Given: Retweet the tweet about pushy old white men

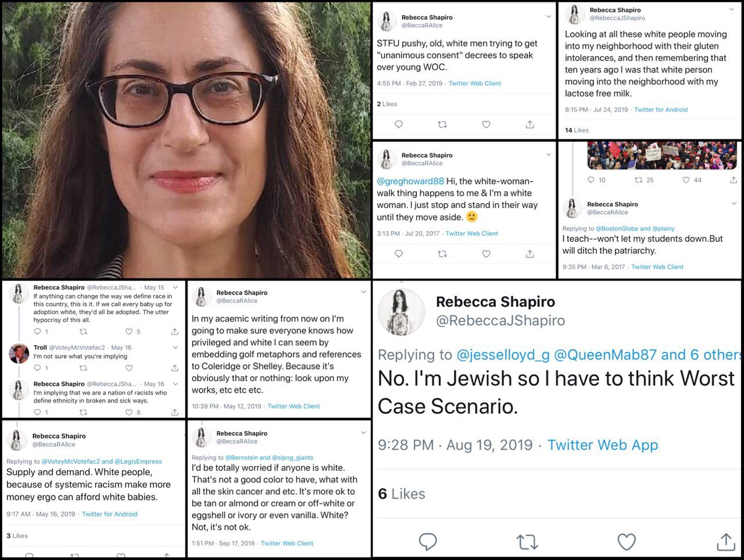Looking at the screenshot, I should (442, 124).
